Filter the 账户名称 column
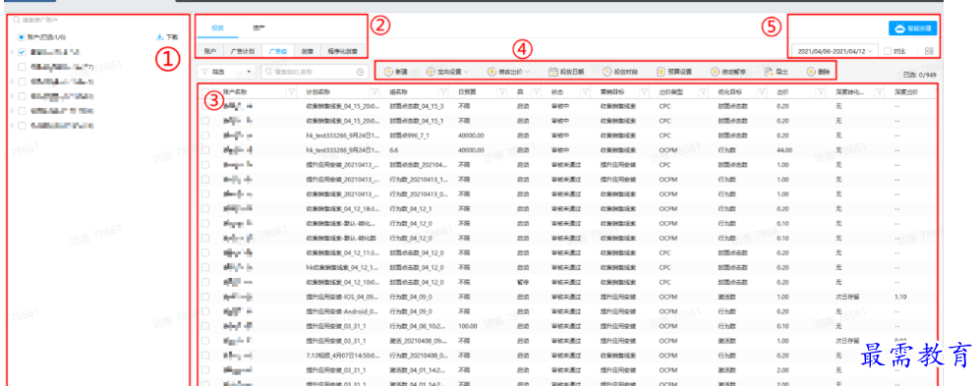Image resolution: width=980 pixels, height=386 pixels. point(291,91)
